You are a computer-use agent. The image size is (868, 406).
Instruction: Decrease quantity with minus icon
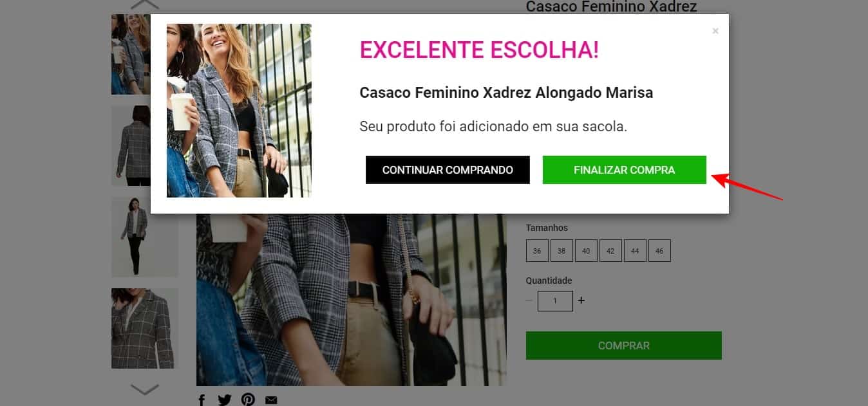coord(529,300)
